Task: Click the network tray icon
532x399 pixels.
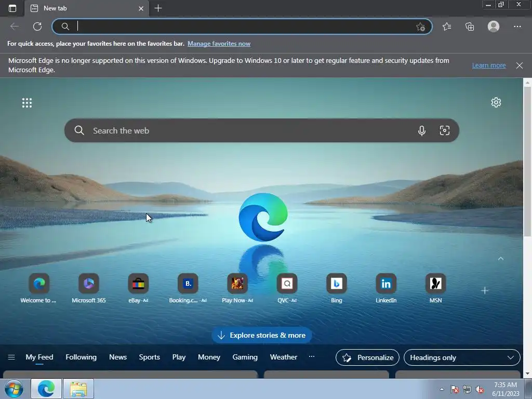Action: [x=467, y=390]
